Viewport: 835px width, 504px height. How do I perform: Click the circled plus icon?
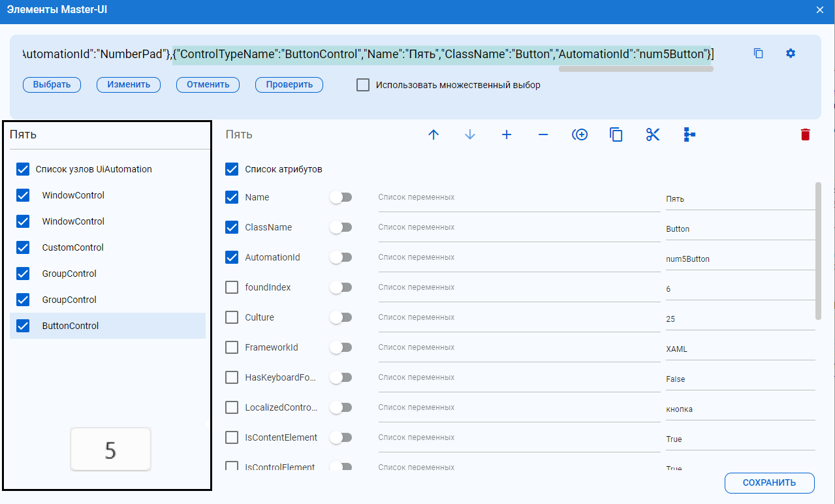pyautogui.click(x=580, y=134)
